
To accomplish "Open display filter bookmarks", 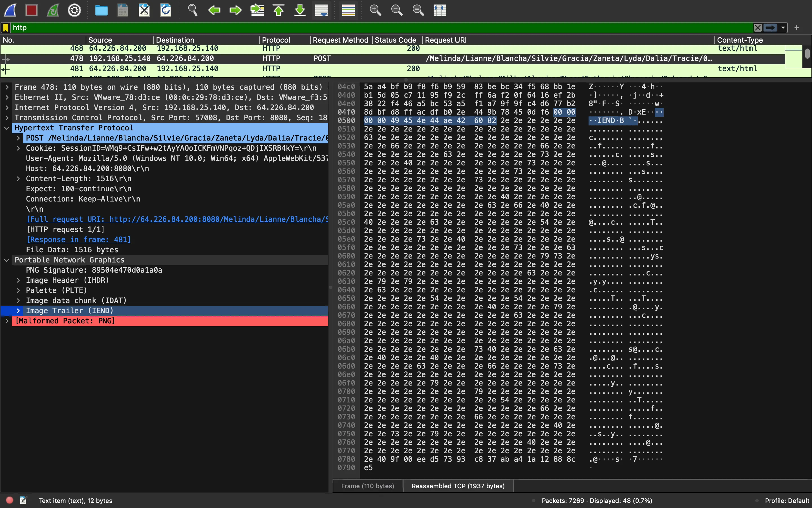I will (6, 28).
